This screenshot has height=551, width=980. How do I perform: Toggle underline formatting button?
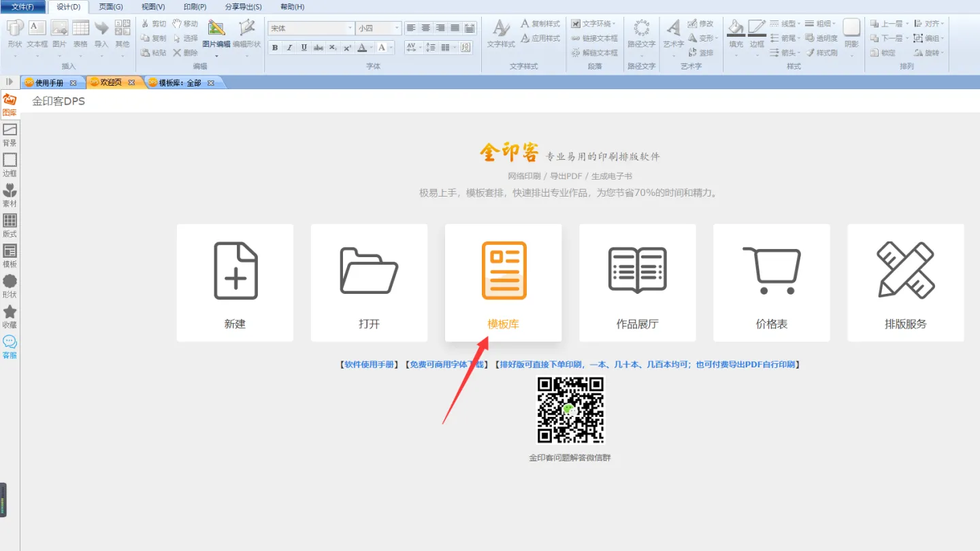(x=304, y=48)
